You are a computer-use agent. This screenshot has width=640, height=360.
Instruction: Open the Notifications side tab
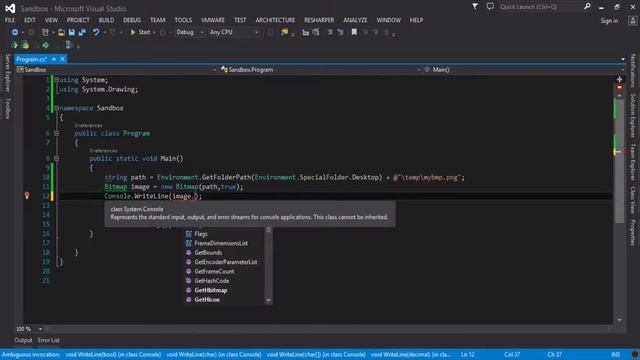(633, 71)
